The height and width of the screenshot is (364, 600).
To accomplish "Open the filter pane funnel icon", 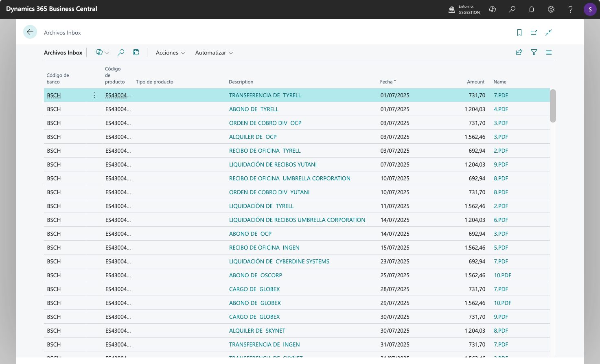I will pyautogui.click(x=534, y=52).
